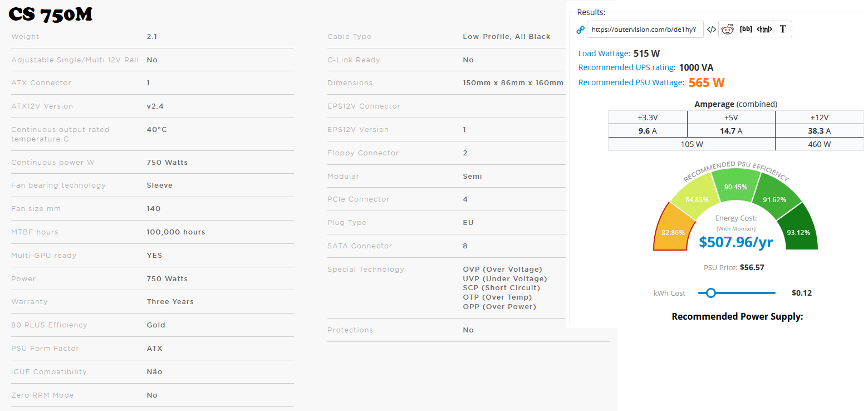The width and height of the screenshot is (868, 411).
Task: Click the 105 W combined power cell
Action: 692,144
